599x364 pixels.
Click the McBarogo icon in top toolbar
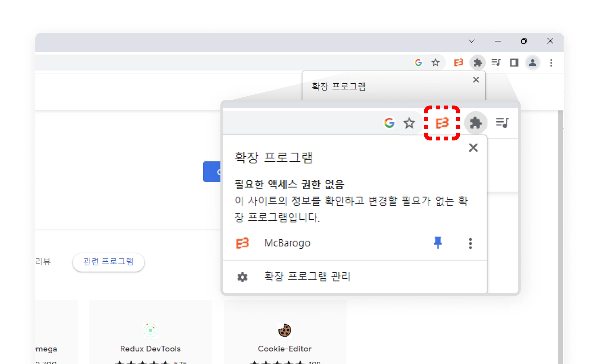tap(458, 63)
